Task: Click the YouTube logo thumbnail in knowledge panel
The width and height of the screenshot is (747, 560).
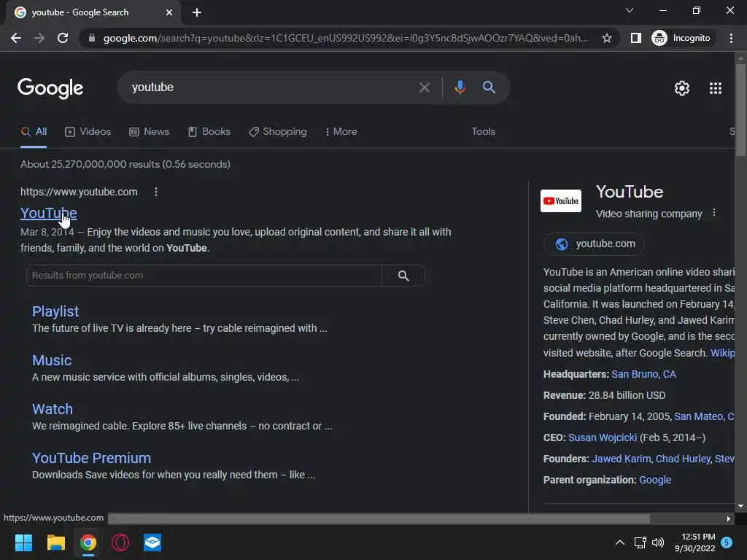Action: 561,201
